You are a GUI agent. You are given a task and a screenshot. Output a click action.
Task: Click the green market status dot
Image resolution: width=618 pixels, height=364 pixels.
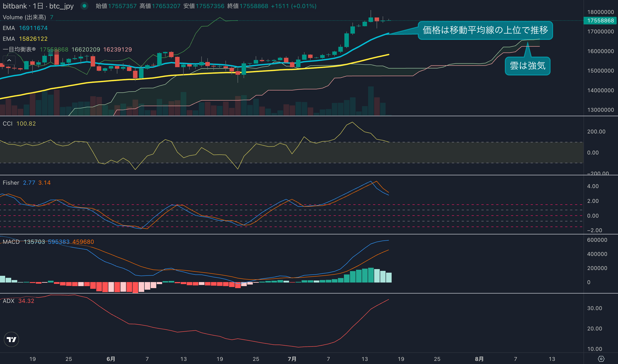[x=84, y=6]
